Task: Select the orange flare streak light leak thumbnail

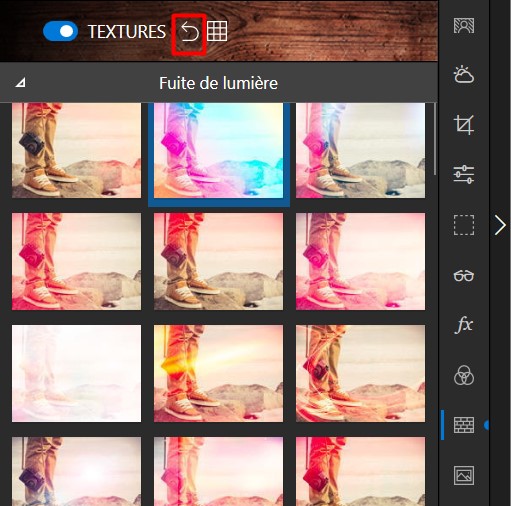Action: click(x=218, y=373)
